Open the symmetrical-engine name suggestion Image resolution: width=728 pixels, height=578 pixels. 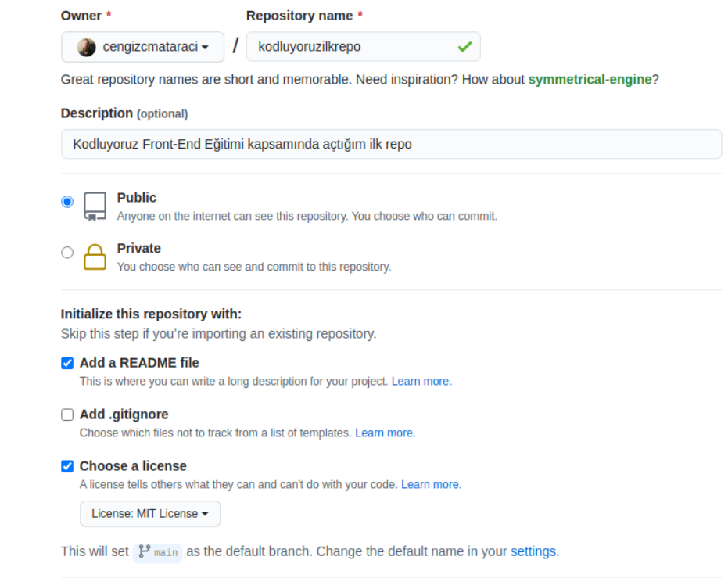pos(589,79)
